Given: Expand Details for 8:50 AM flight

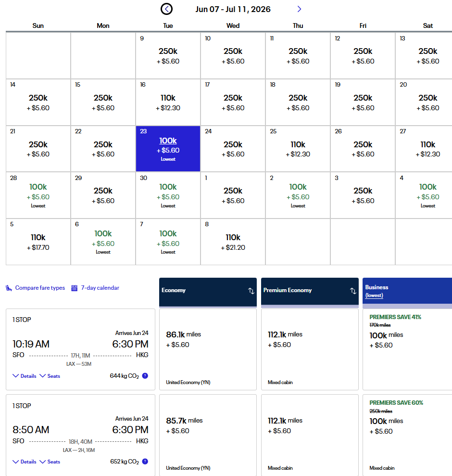Looking at the screenshot, I should click(x=25, y=462).
